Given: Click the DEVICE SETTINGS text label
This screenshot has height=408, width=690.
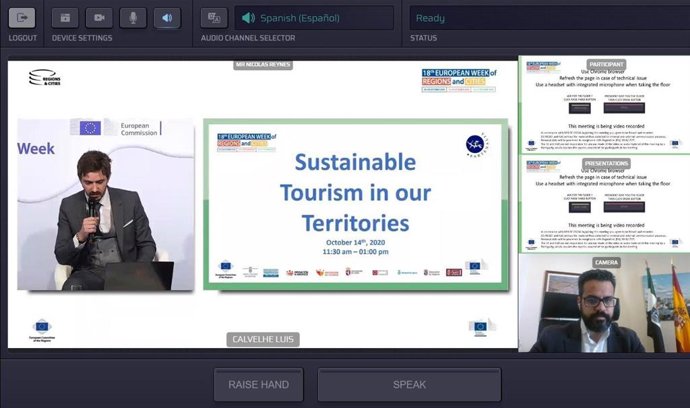Looking at the screenshot, I should point(82,38).
